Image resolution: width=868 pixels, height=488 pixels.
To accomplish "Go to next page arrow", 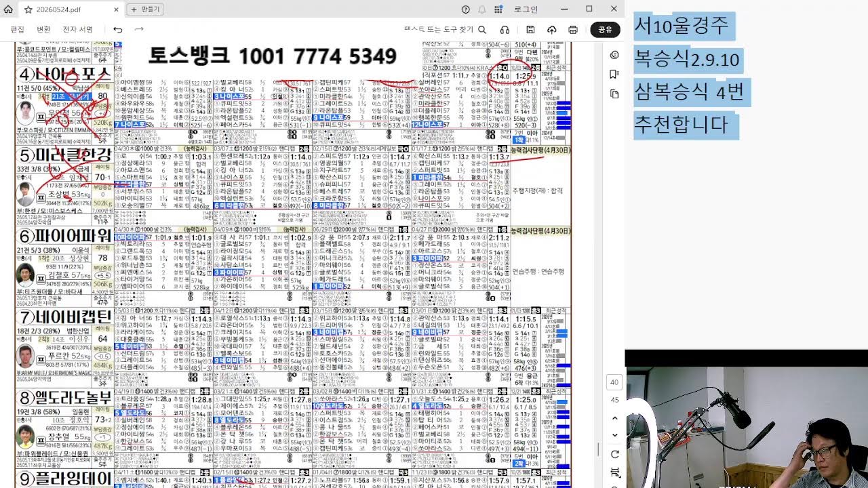I will [x=614, y=435].
